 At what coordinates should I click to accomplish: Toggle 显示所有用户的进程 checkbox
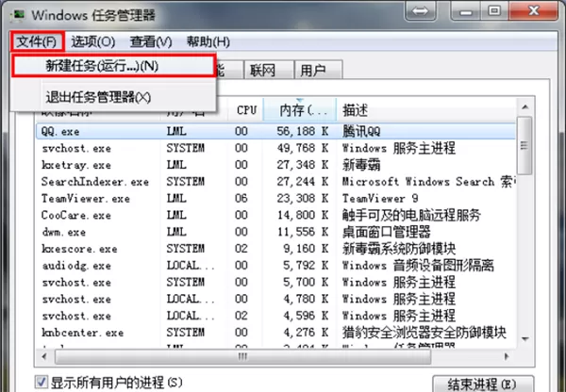point(41,382)
